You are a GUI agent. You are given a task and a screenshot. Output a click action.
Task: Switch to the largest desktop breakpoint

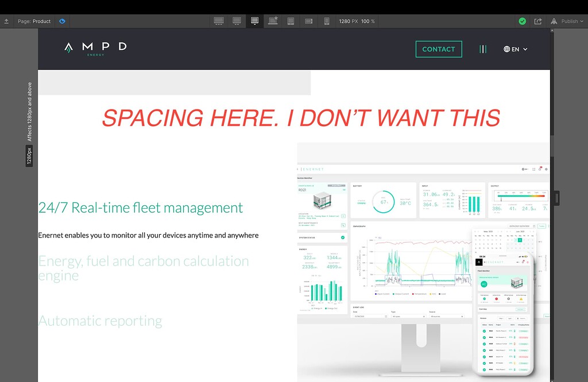(x=219, y=21)
